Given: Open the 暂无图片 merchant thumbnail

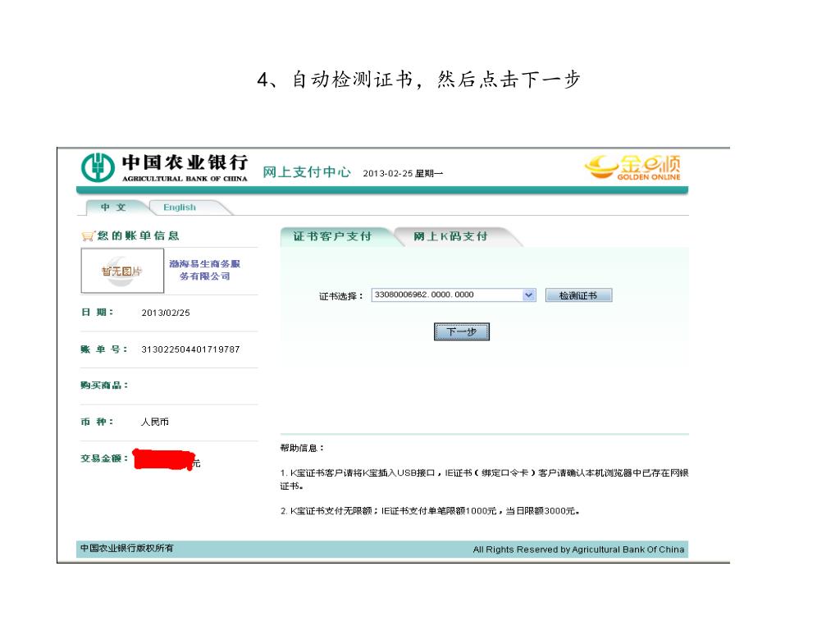Looking at the screenshot, I should coord(122,271).
